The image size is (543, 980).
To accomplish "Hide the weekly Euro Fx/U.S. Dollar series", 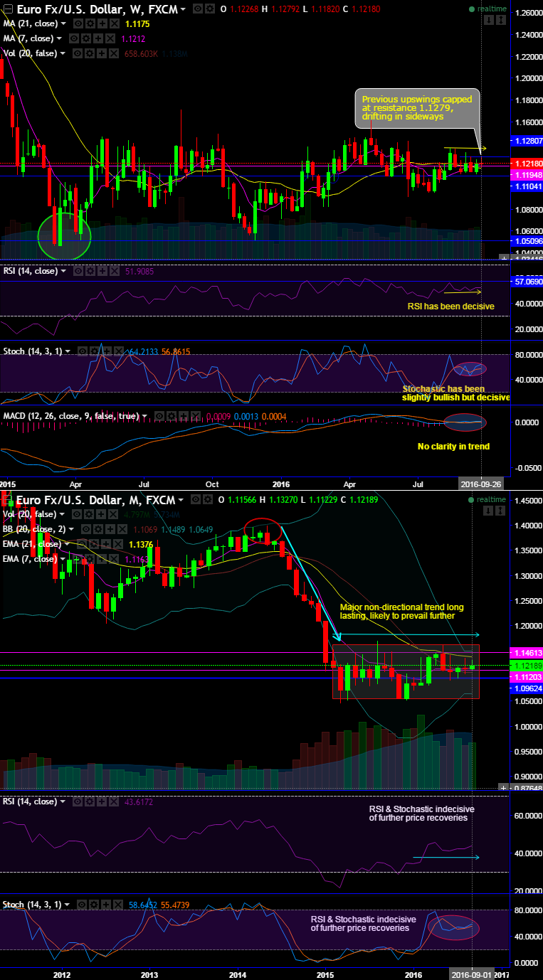I will (x=199, y=9).
